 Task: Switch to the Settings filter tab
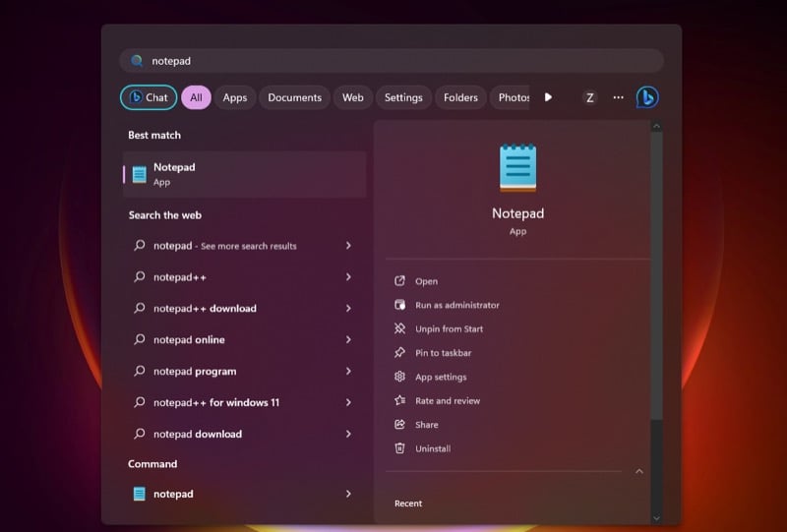[x=403, y=97]
